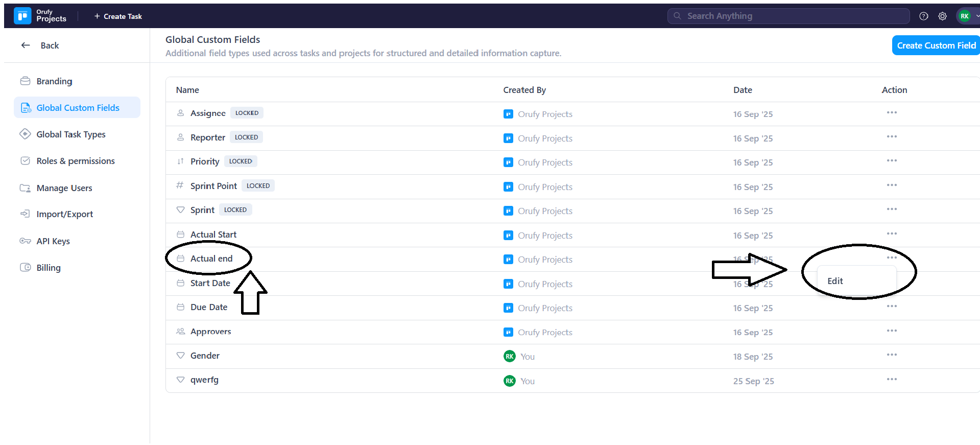Click the Orufy Projects logo icon

coord(22,16)
